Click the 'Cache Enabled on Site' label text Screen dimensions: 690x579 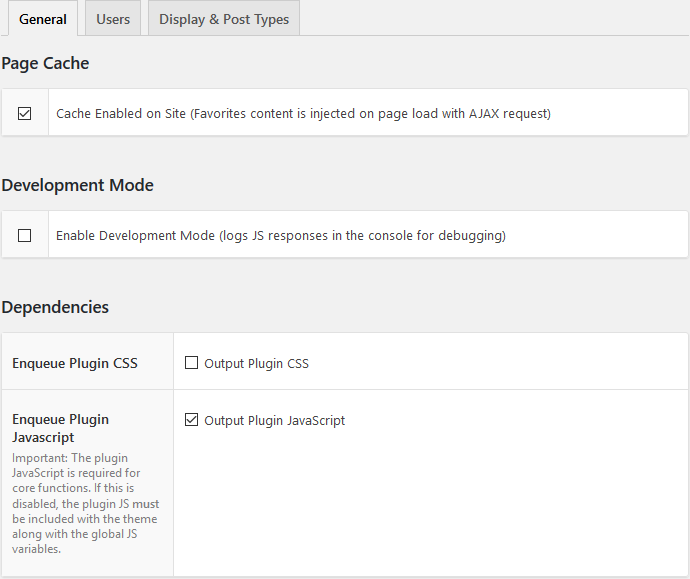(x=121, y=114)
